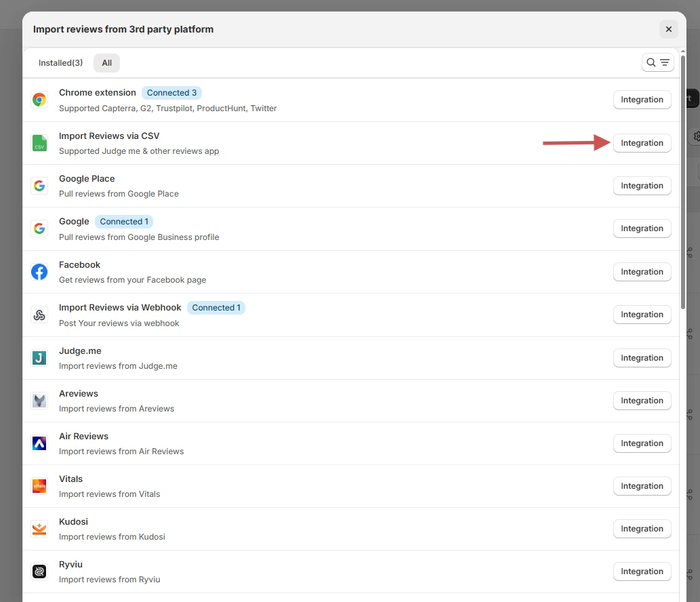
Task: Open Integration for Google Business profile
Action: (642, 228)
